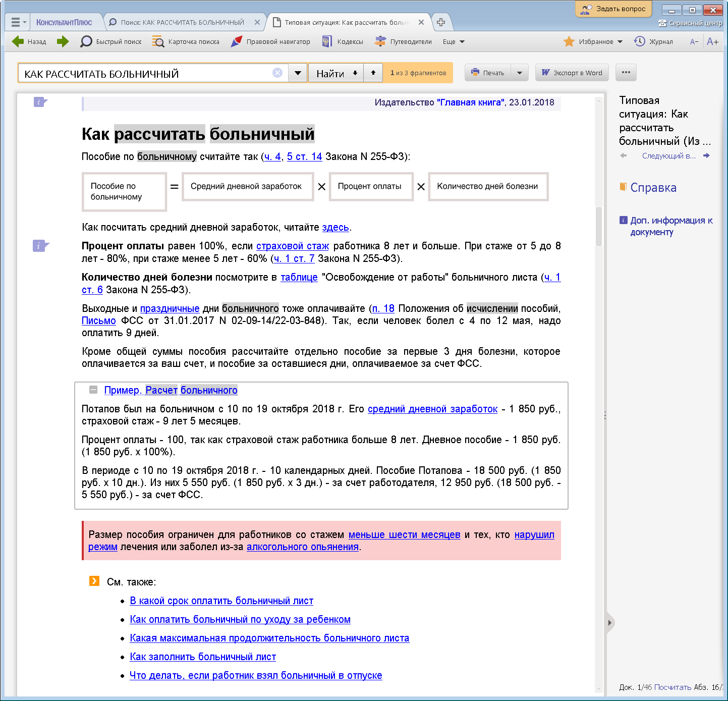Open the таблице link
728x701 pixels.
299,277
